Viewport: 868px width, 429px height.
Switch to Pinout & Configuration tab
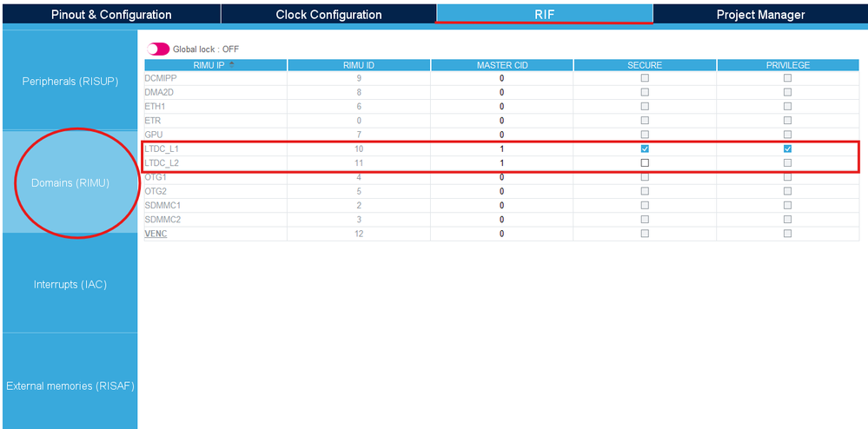[111, 15]
